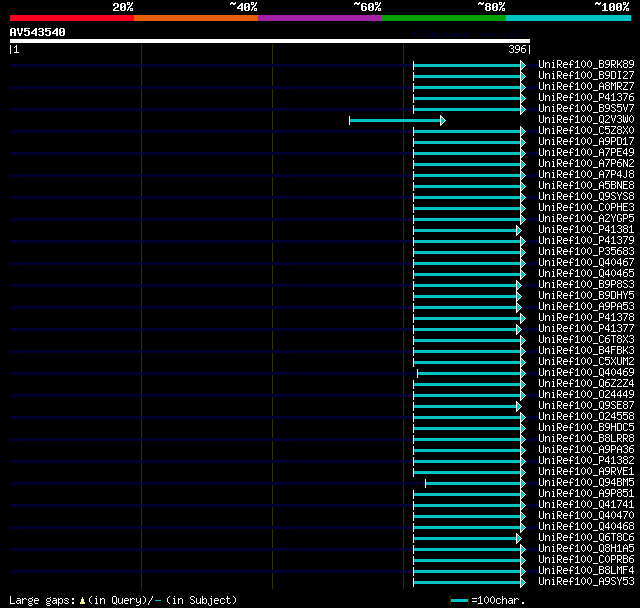Click the UniRef100_P41377 label
This screenshot has height=608, width=640.
point(586,329)
